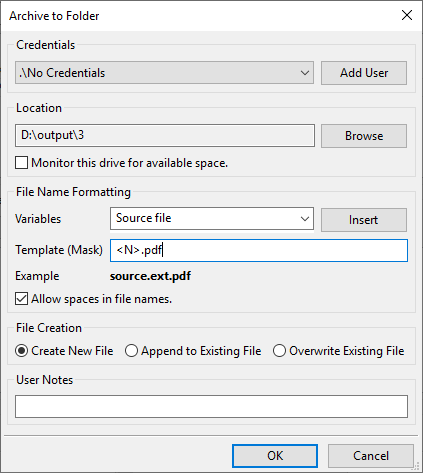The height and width of the screenshot is (473, 423).
Task: Expand the Variables dropdown set to Source file
Action: pyautogui.click(x=212, y=219)
